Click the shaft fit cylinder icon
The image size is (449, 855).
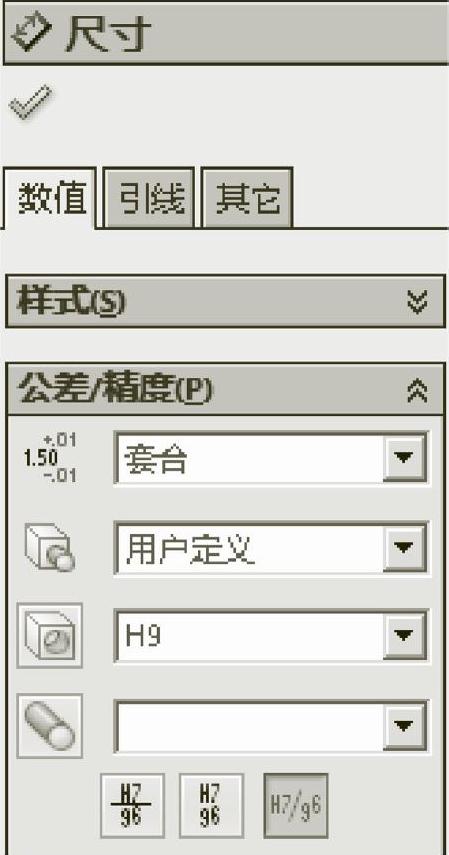(x=50, y=726)
